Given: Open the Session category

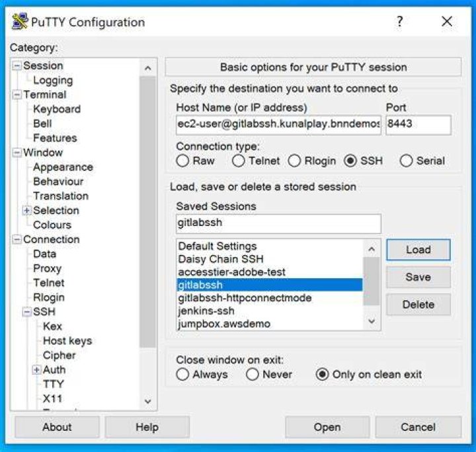Looking at the screenshot, I should [x=43, y=65].
